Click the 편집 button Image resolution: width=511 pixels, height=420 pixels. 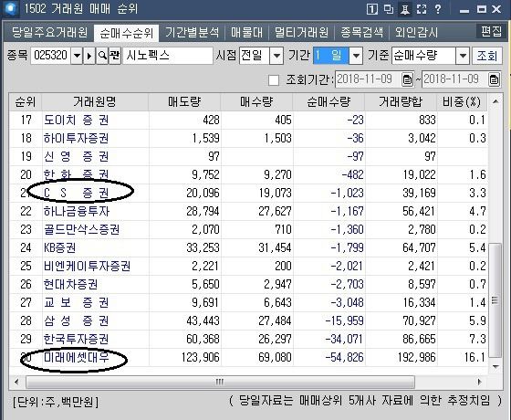[x=492, y=32]
